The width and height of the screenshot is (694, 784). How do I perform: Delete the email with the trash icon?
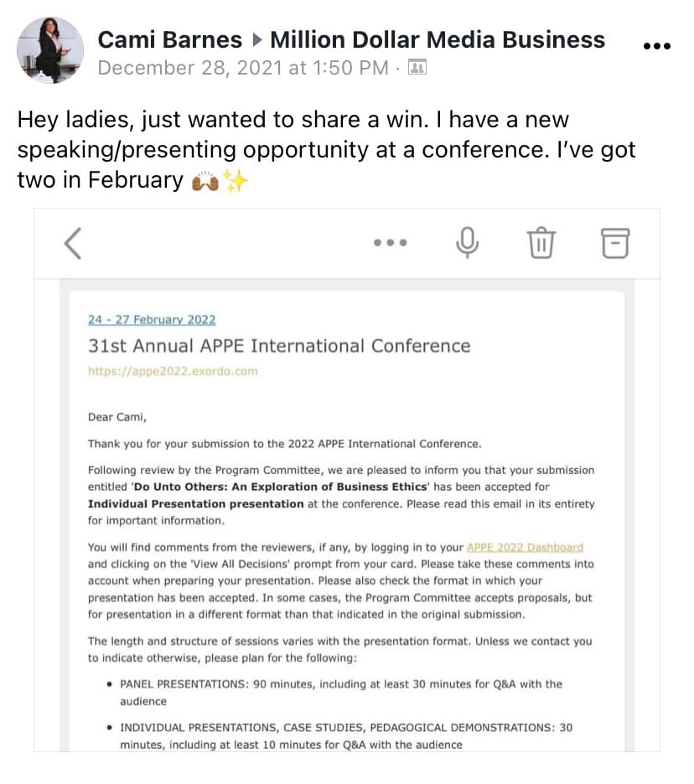pos(541,244)
